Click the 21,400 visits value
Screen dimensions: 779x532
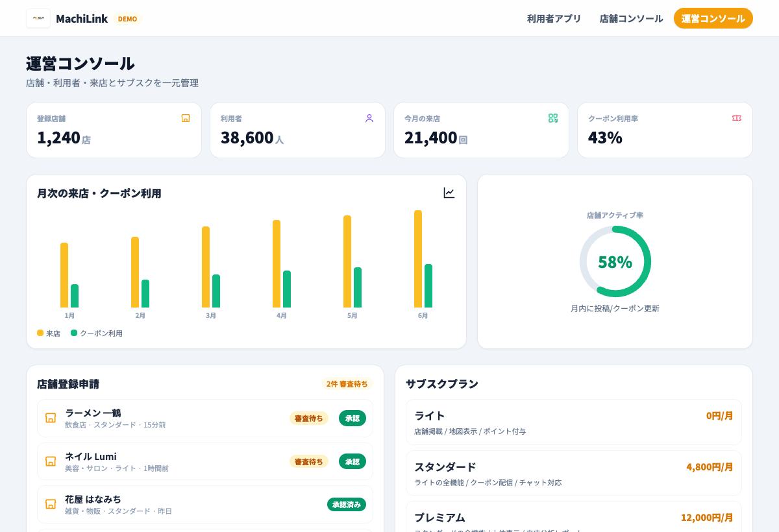click(431, 137)
